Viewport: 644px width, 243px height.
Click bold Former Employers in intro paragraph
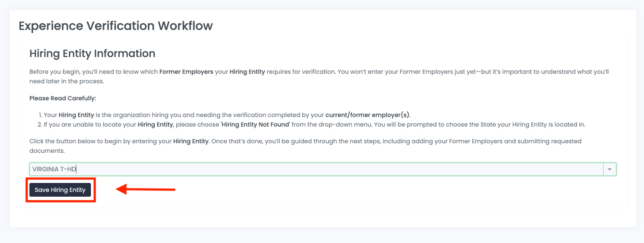pos(186,72)
